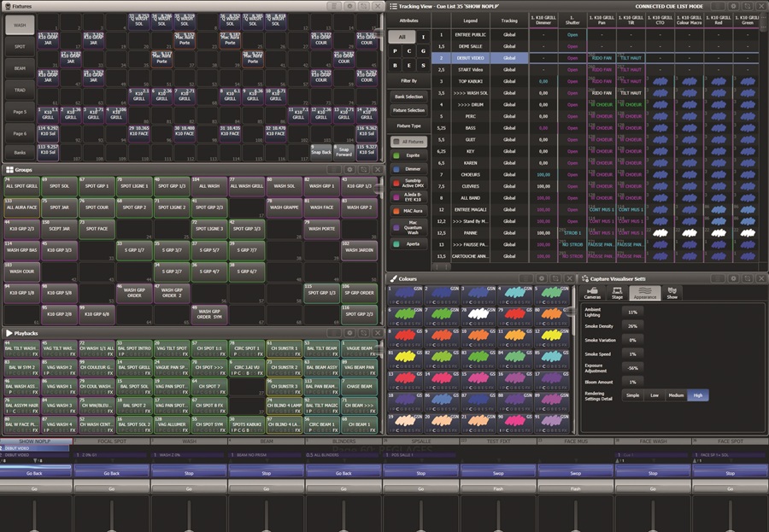Open the Show masks icon tab
Screen dimensions: 769x532
(x=672, y=292)
